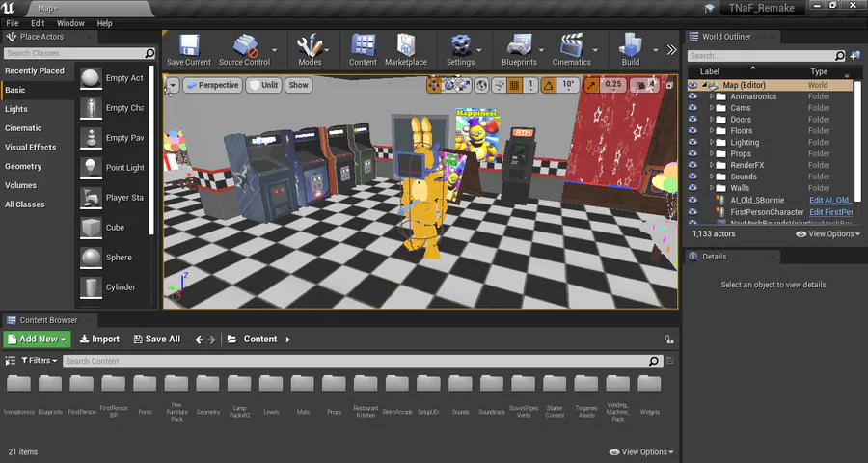Click the add folder icon in World Outliner
The image size is (868, 463).
855,55
